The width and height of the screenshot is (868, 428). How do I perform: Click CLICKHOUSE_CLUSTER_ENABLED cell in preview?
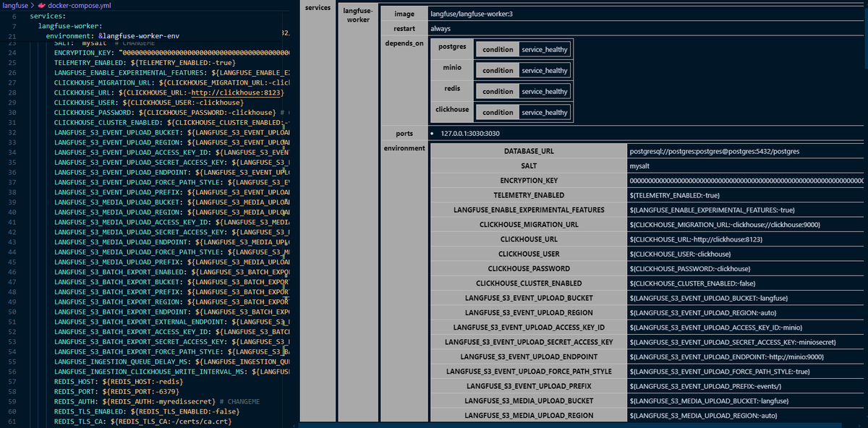(529, 283)
